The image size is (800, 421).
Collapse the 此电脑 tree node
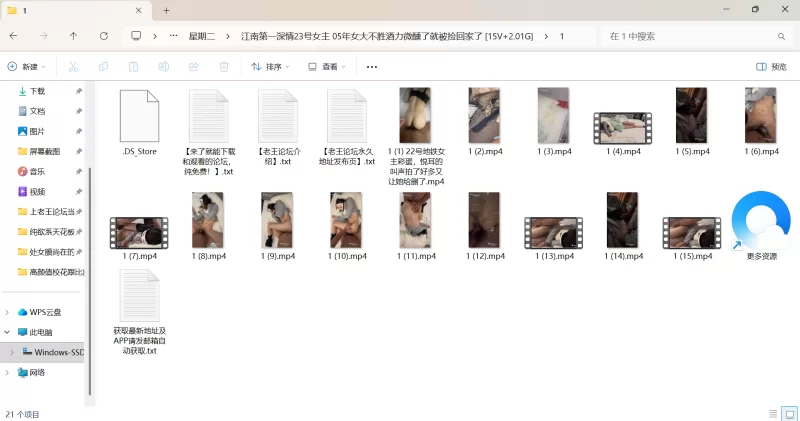[7, 332]
